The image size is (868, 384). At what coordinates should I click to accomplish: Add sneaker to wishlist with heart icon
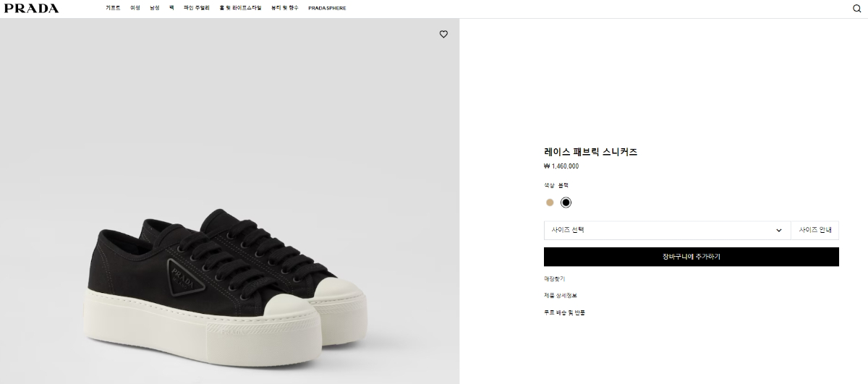tap(443, 34)
